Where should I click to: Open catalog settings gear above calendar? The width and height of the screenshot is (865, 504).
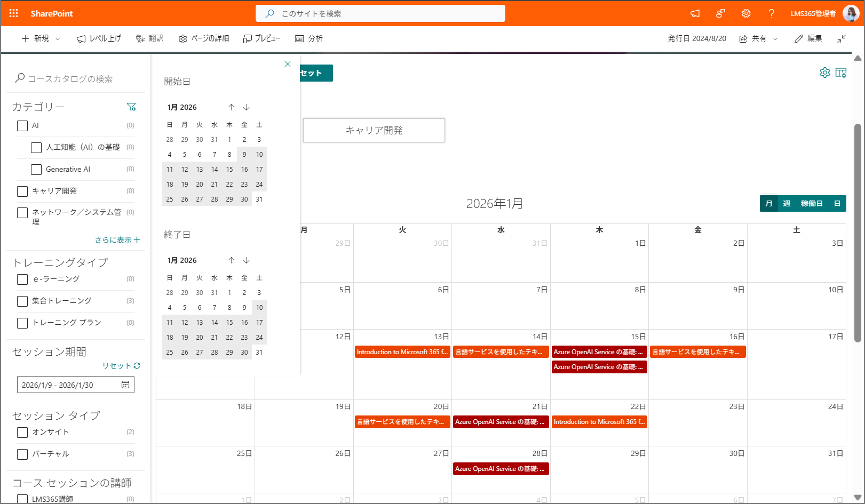pyautogui.click(x=825, y=73)
